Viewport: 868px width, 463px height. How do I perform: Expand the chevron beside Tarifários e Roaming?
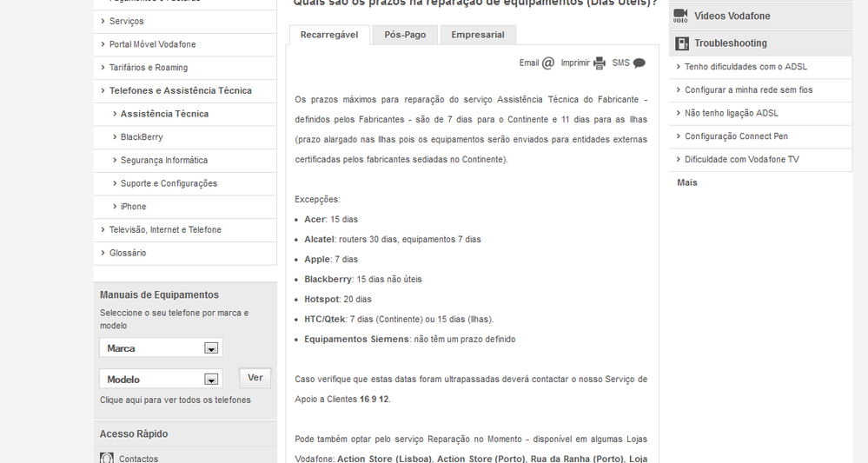tap(103, 68)
